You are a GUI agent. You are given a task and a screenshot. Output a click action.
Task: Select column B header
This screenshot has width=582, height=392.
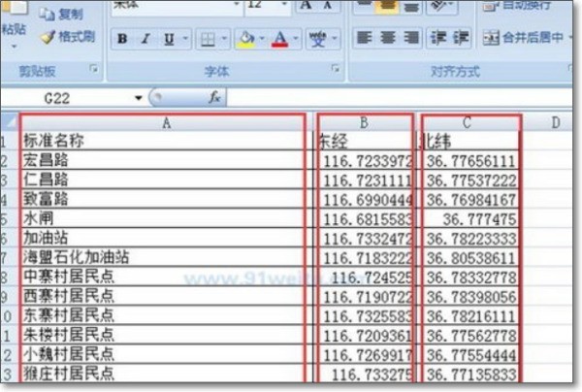click(365, 121)
